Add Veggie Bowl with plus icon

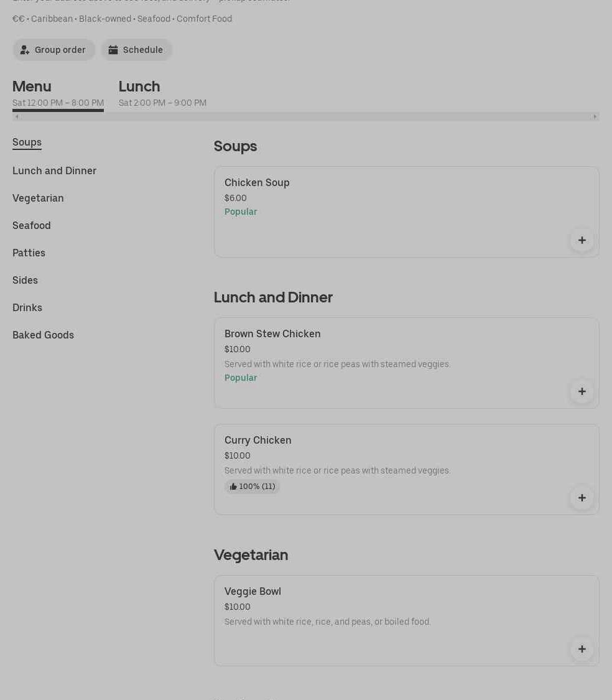582,649
